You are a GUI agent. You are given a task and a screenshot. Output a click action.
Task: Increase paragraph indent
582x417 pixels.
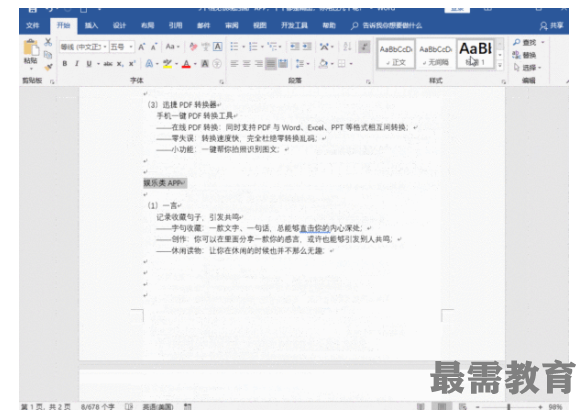point(307,46)
